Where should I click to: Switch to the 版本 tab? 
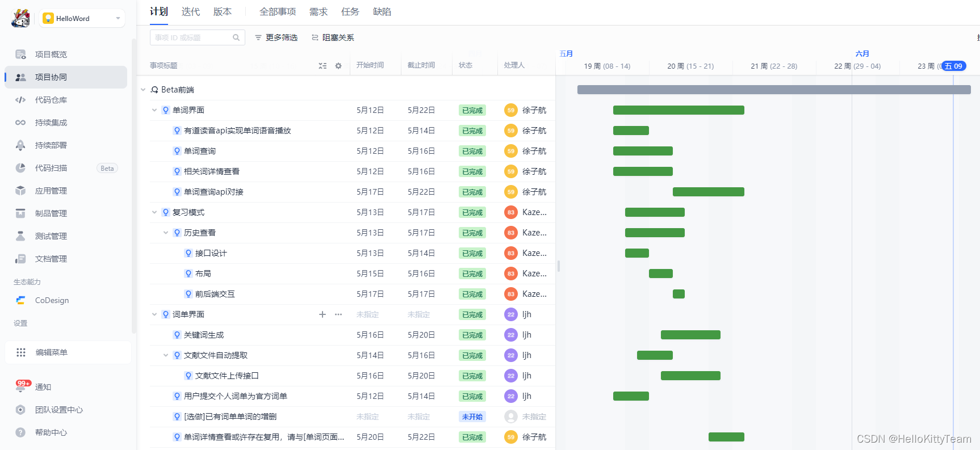[x=223, y=11]
